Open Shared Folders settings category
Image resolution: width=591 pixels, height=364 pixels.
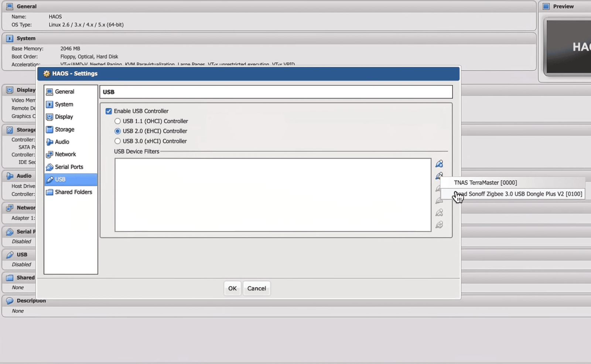click(x=71, y=192)
